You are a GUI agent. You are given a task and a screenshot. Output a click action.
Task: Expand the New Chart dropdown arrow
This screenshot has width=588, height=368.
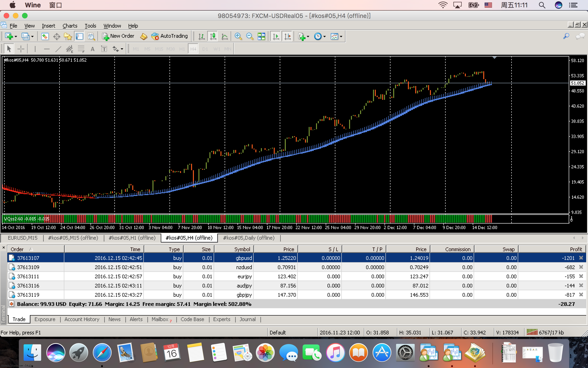click(16, 37)
